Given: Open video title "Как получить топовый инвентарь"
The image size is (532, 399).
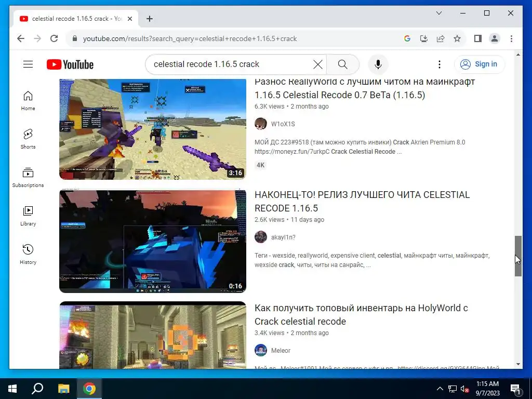Looking at the screenshot, I should (x=362, y=314).
